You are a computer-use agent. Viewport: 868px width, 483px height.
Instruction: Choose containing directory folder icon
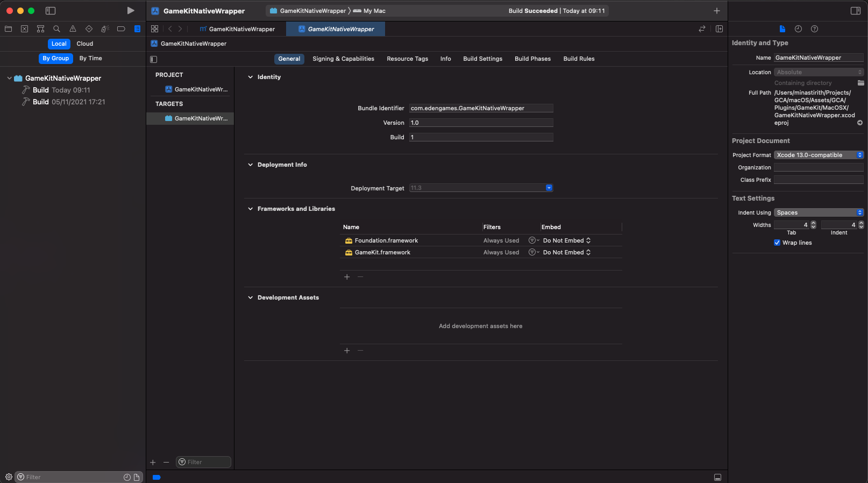click(x=860, y=83)
